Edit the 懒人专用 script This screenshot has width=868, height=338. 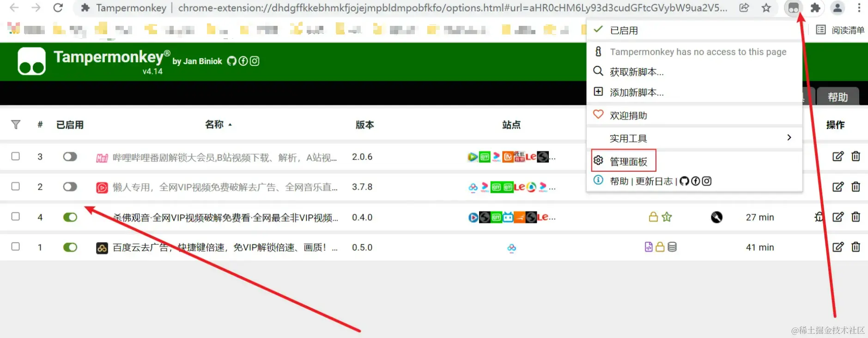(838, 187)
